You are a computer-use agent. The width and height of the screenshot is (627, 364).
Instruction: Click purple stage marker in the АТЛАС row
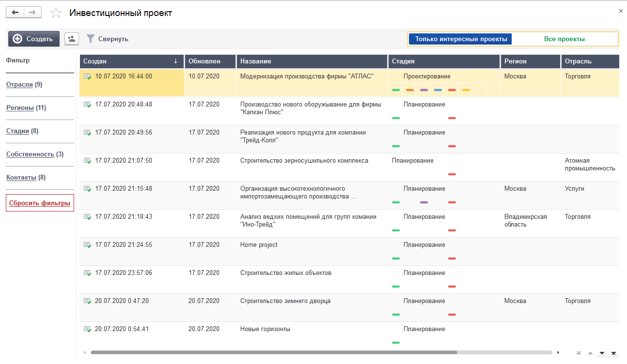424,90
